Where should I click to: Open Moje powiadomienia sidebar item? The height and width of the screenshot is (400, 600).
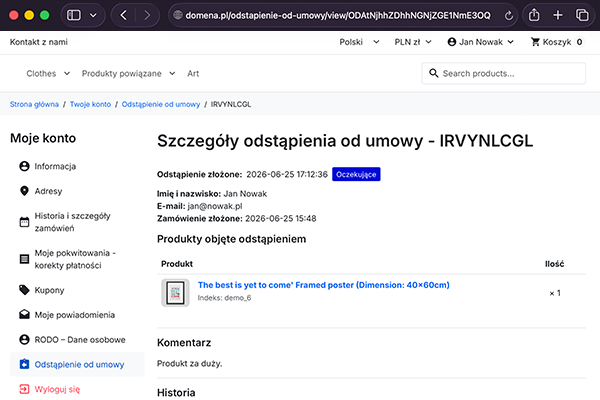tap(75, 315)
